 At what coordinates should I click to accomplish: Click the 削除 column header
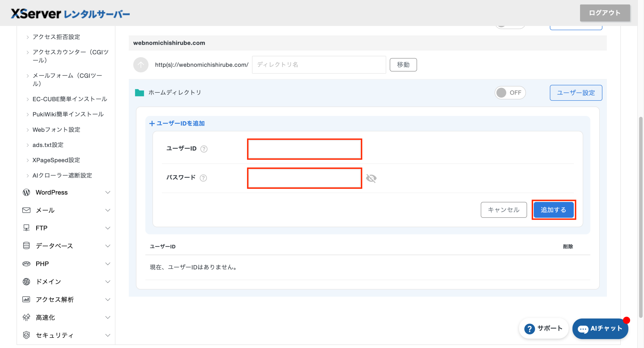(x=568, y=246)
